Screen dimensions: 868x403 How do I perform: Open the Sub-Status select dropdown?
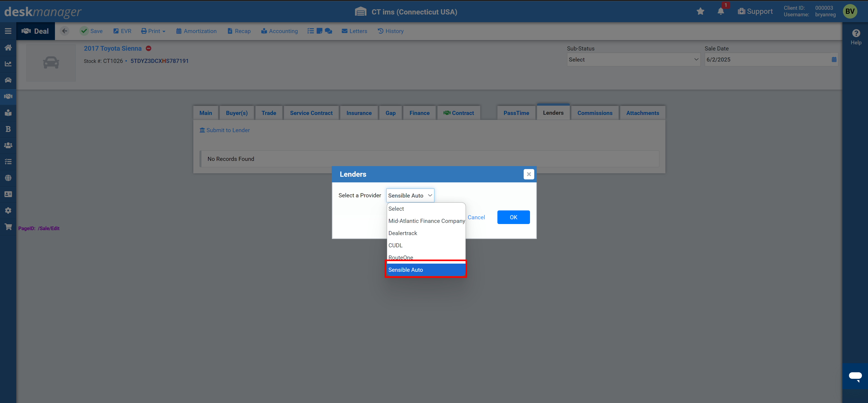click(634, 60)
